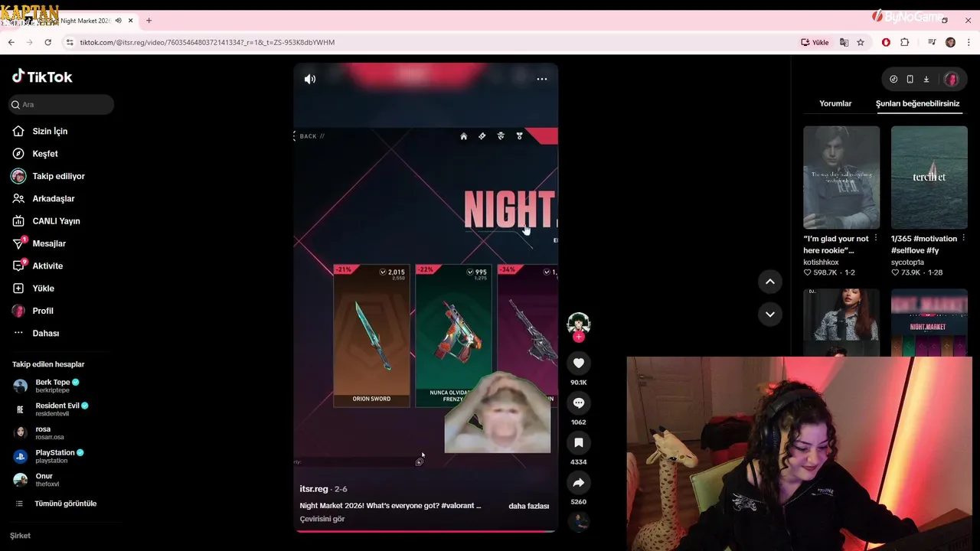Follow itsr.reg via the red plus badge
The width and height of the screenshot is (980, 551).
[579, 337]
